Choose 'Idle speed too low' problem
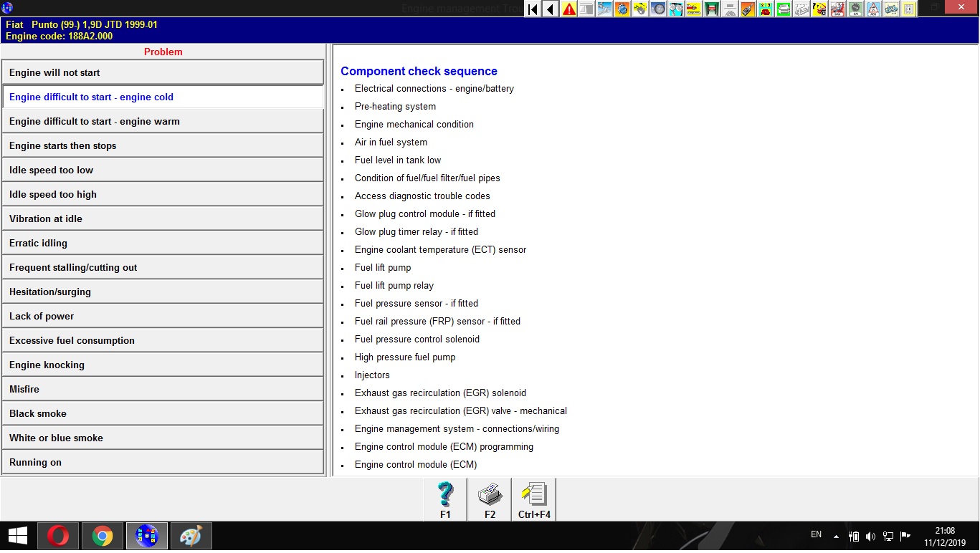980x553 pixels. click(x=163, y=170)
